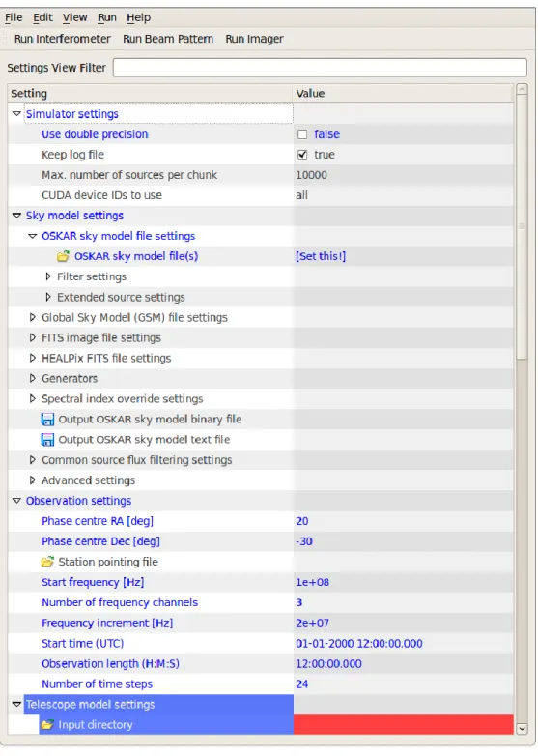Select the 10000 value for max sources per chunk
The width and height of the screenshot is (538, 756).
311,175
